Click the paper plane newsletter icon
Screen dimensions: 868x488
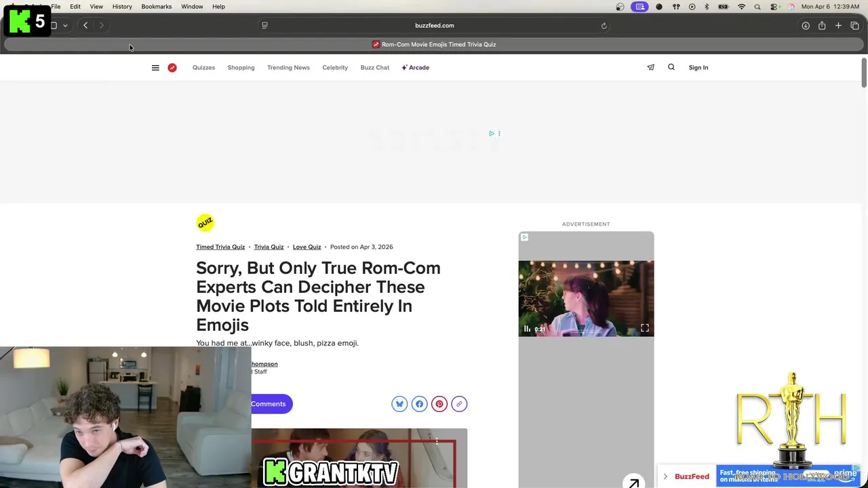coord(650,67)
